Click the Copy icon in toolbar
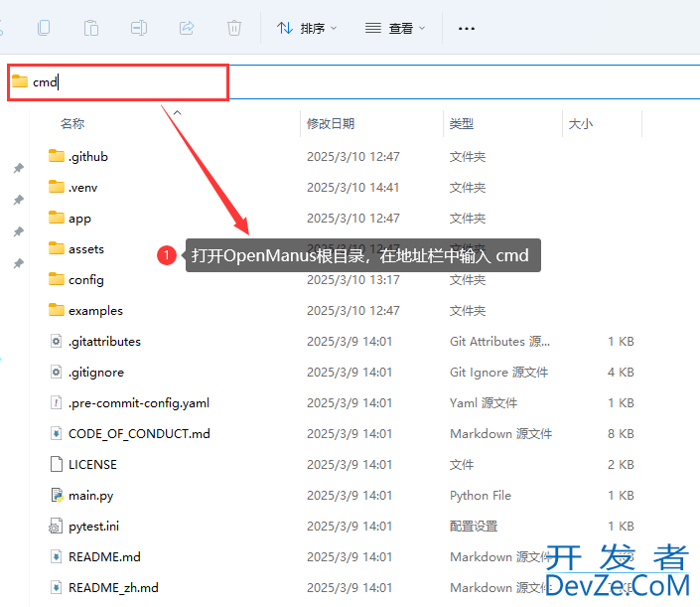 [44, 28]
